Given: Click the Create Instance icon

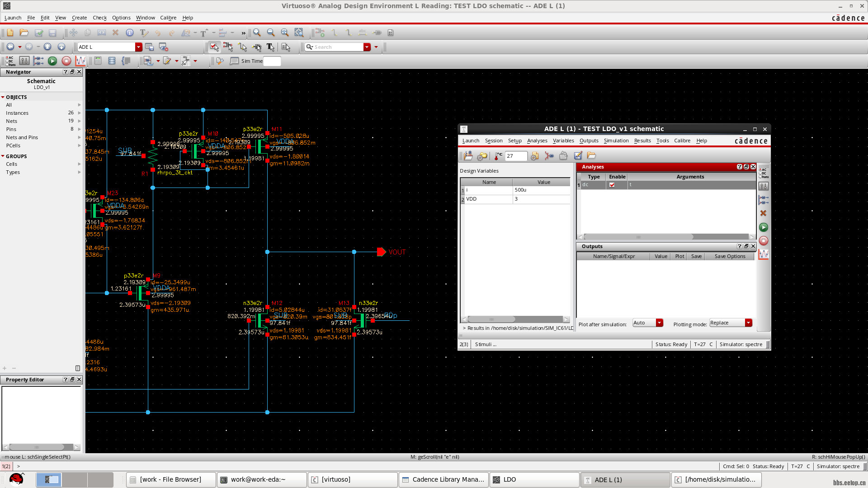Looking at the screenshot, I should tap(320, 33).
